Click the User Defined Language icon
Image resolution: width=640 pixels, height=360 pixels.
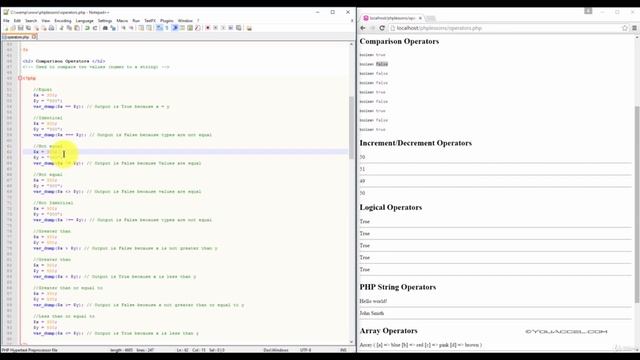pyautogui.click(x=182, y=28)
